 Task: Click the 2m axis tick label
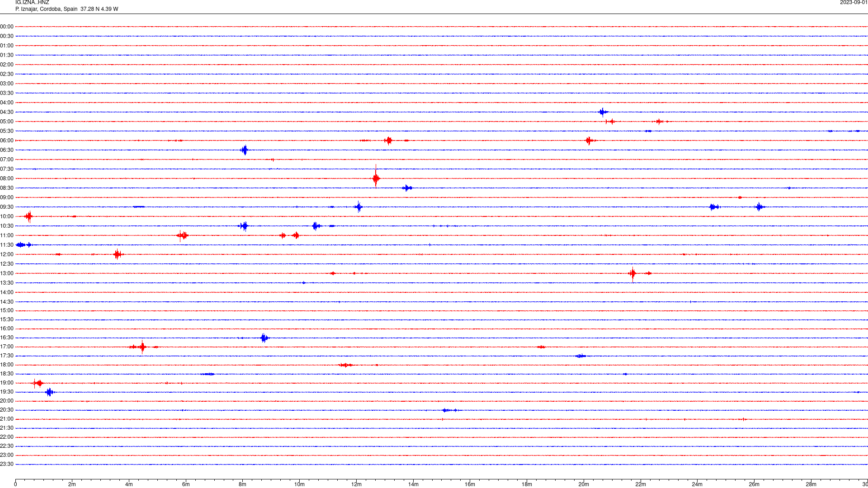click(72, 484)
